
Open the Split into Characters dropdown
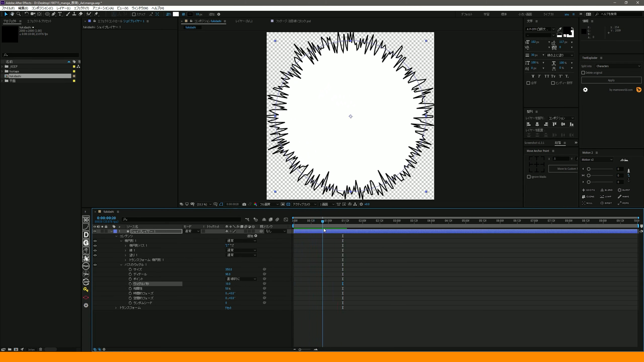point(618,66)
